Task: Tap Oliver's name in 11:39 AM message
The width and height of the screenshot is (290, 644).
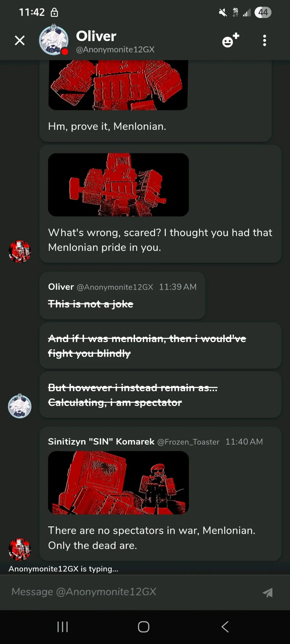Action: (61, 287)
